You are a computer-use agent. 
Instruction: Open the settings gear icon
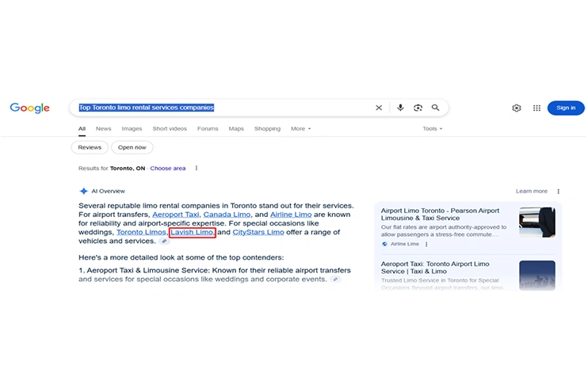click(517, 108)
